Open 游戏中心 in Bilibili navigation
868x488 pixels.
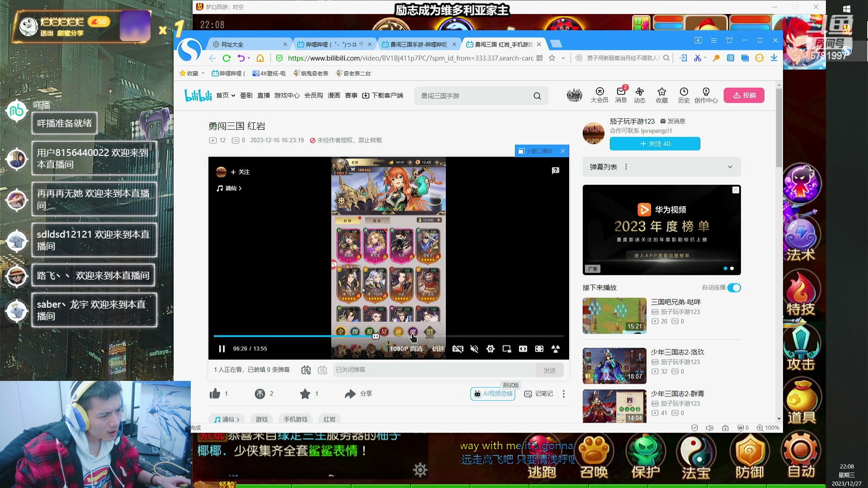coord(287,95)
